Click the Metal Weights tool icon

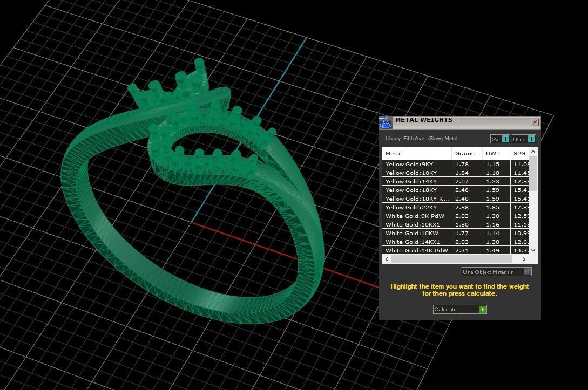click(x=385, y=122)
